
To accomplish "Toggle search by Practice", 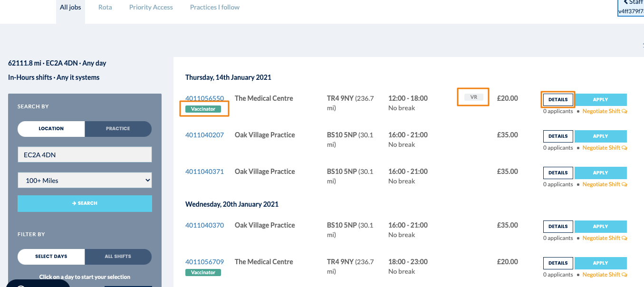I will pos(118,129).
